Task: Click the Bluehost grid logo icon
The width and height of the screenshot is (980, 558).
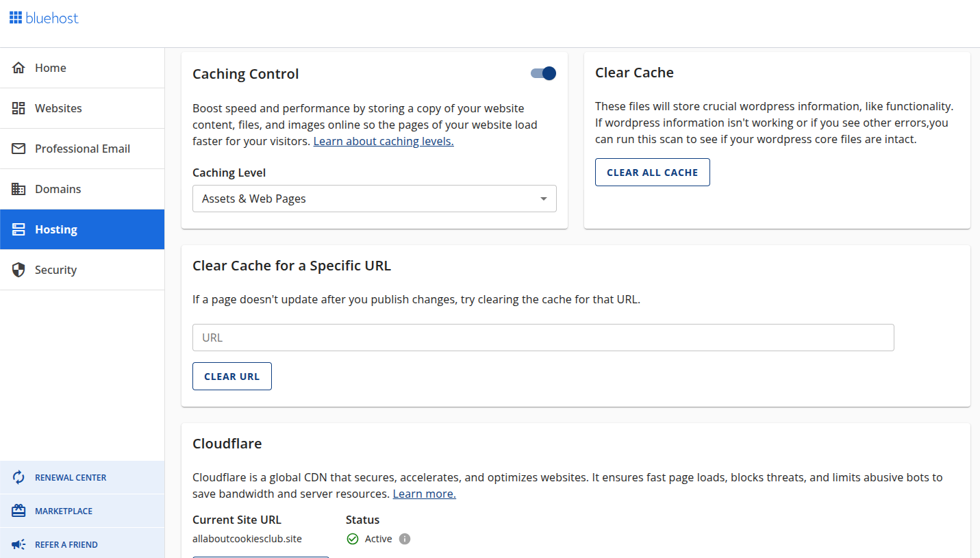Action: [16, 18]
